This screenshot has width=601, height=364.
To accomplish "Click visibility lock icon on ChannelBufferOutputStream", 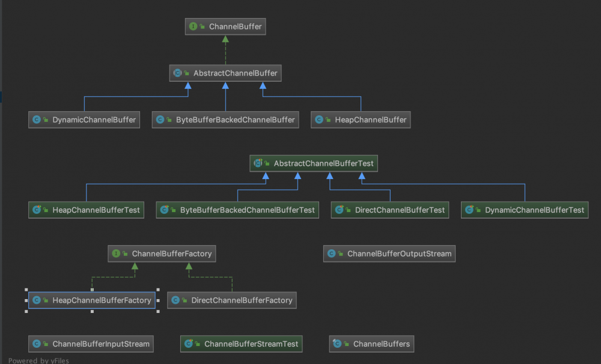I will coord(340,253).
